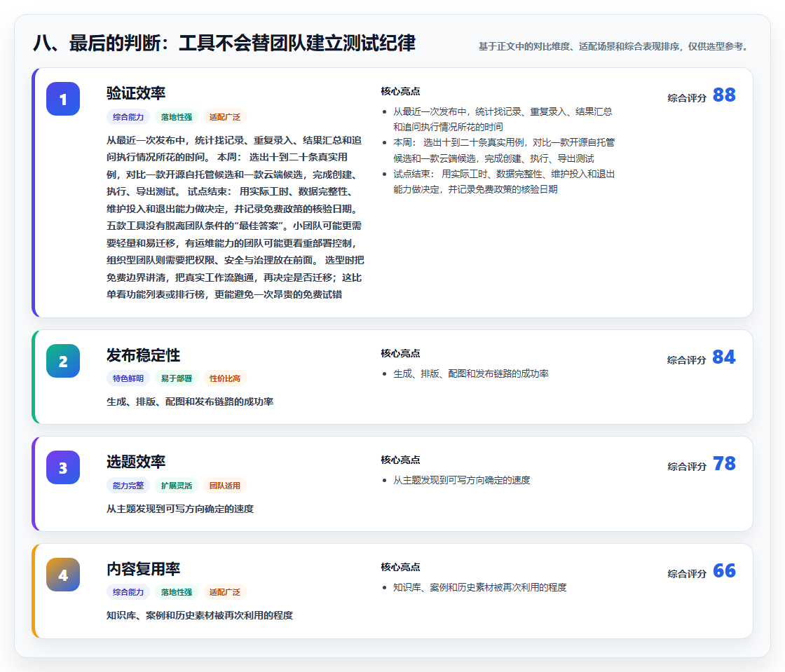Click the 验证效率 long description paragraph
785x672 pixels.
click(x=235, y=217)
